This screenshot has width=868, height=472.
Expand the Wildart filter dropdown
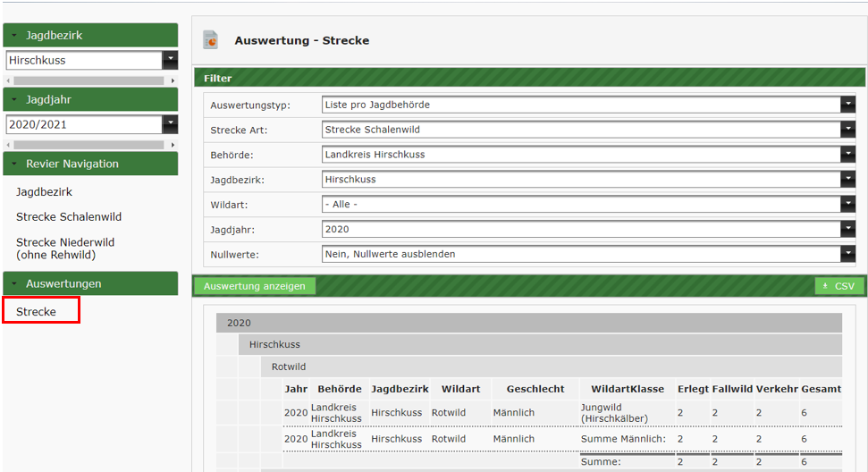tap(587, 204)
